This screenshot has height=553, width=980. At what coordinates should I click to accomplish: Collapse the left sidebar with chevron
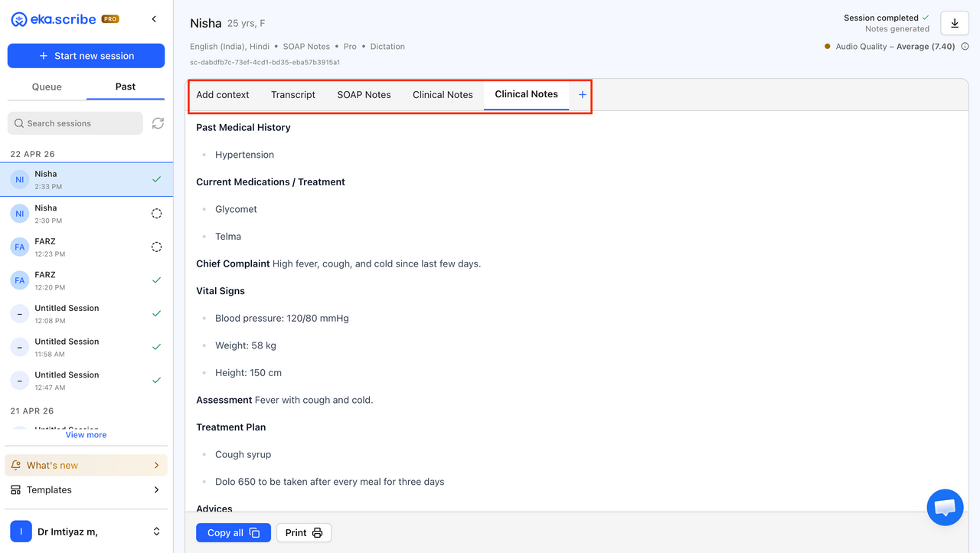pos(154,19)
